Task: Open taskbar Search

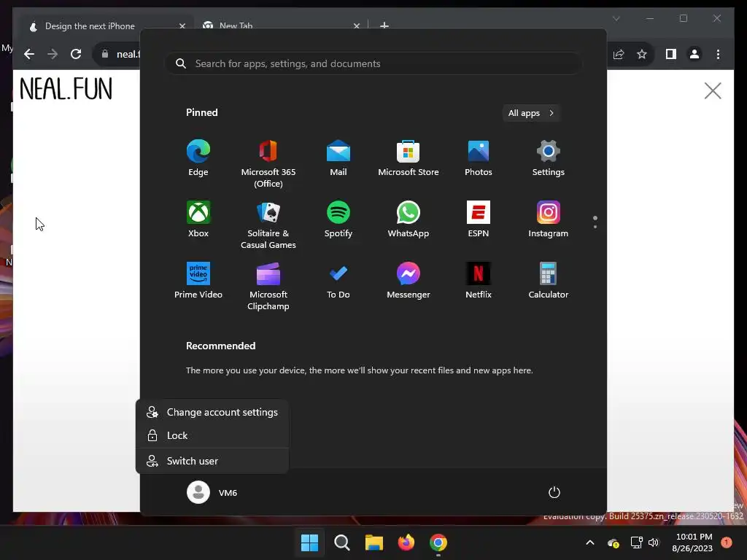Action: pyautogui.click(x=342, y=542)
